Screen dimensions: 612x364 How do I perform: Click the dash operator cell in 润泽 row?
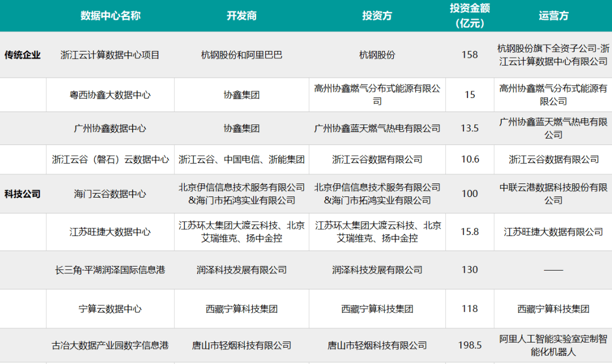[554, 270]
